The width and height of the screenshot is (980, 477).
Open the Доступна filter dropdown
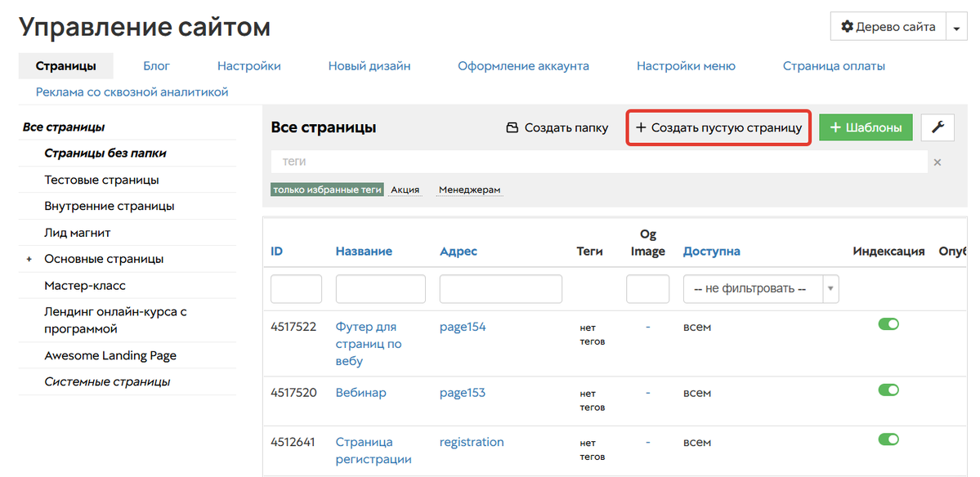tap(761, 289)
